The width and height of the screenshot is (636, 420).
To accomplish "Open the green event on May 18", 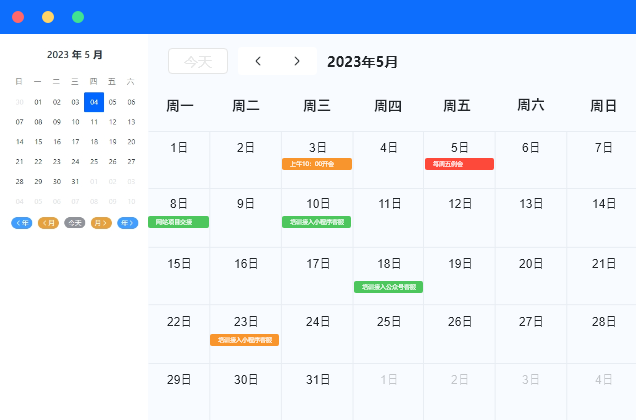I will click(x=388, y=287).
